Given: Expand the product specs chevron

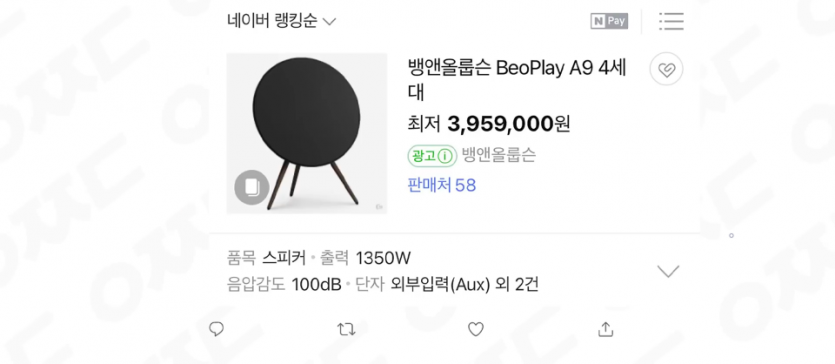Looking at the screenshot, I should point(668,271).
